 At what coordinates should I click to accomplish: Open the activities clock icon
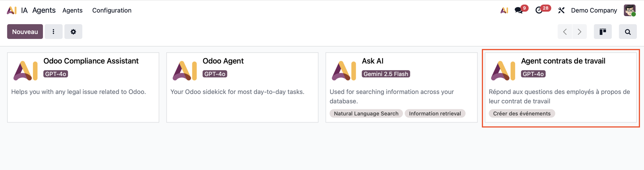pos(539,10)
